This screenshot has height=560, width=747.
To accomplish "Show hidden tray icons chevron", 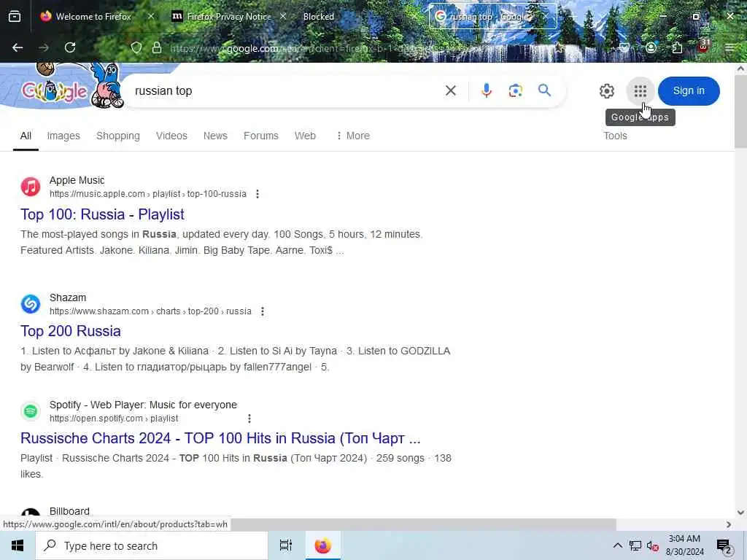I will click(x=617, y=545).
